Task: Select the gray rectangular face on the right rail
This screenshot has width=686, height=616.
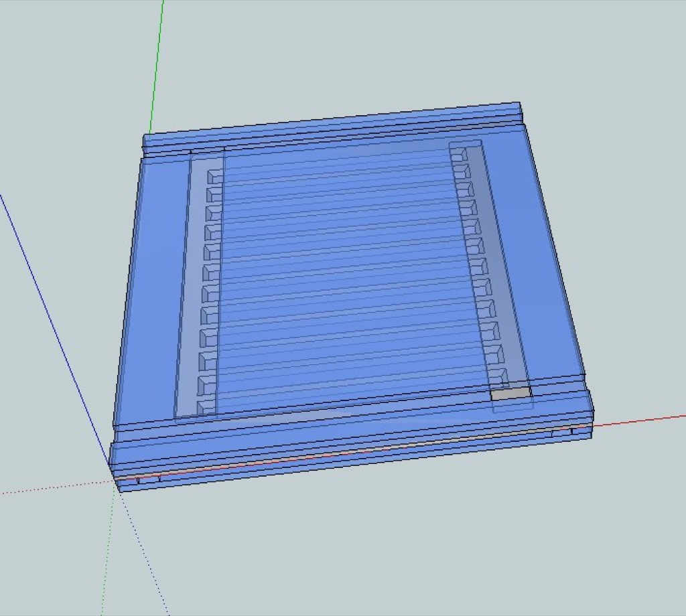Action: coord(510,394)
